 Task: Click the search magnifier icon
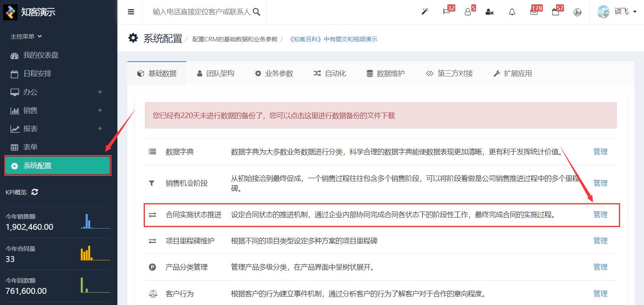[257, 12]
